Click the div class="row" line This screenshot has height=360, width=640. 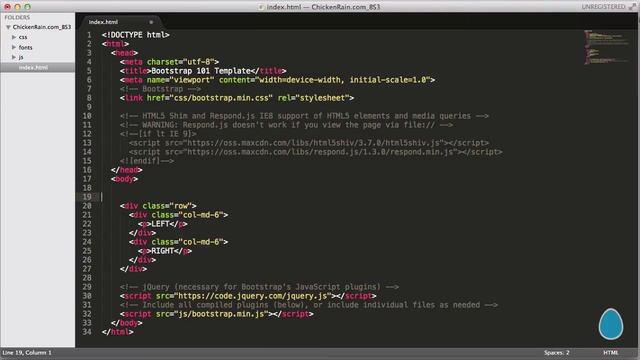(158, 206)
